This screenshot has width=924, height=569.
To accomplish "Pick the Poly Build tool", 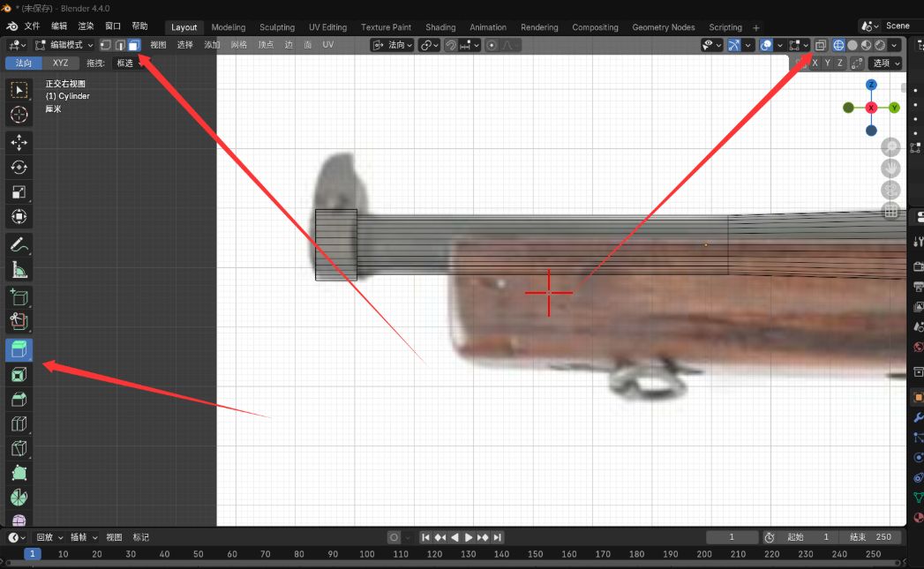I will (x=19, y=474).
